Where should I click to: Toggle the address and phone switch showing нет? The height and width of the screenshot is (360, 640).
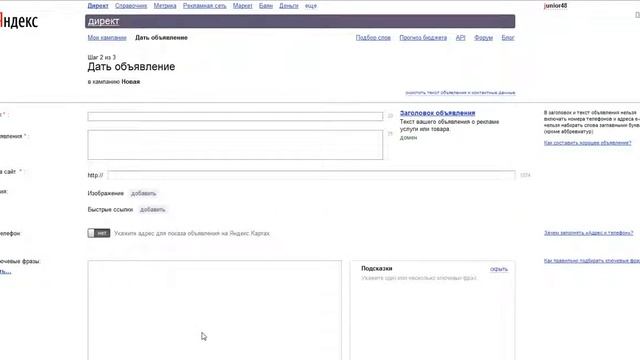pos(99,233)
